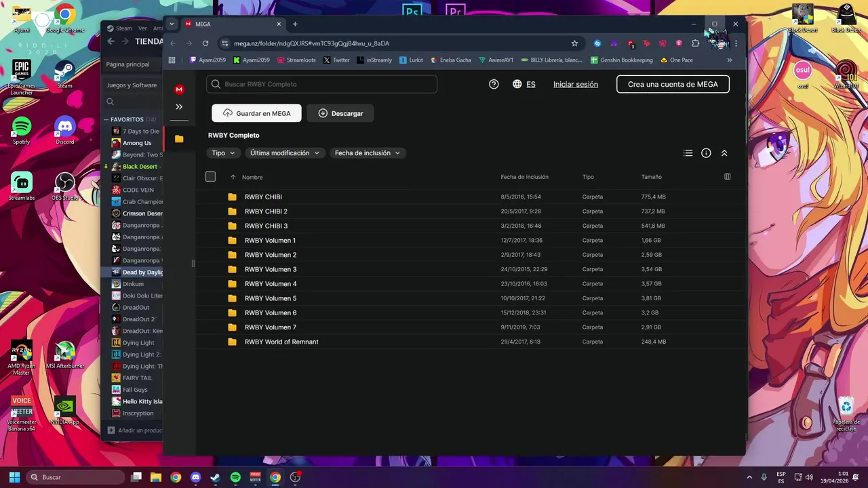Click the Guardar en MEGA button
This screenshot has width=868, height=488.
coord(256,113)
